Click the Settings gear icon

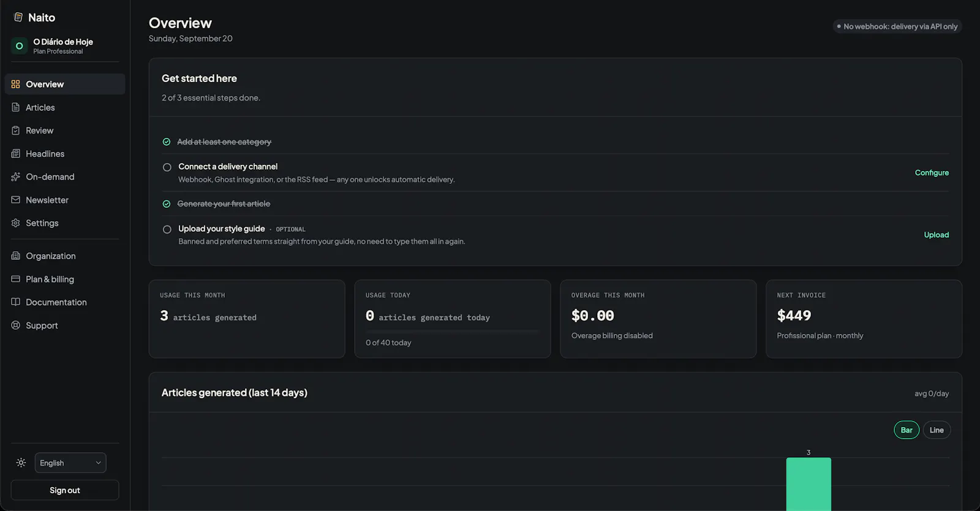16,223
